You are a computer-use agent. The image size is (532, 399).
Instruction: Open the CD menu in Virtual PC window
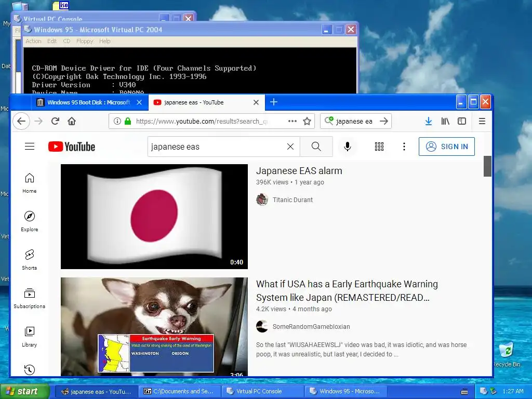pyautogui.click(x=66, y=41)
